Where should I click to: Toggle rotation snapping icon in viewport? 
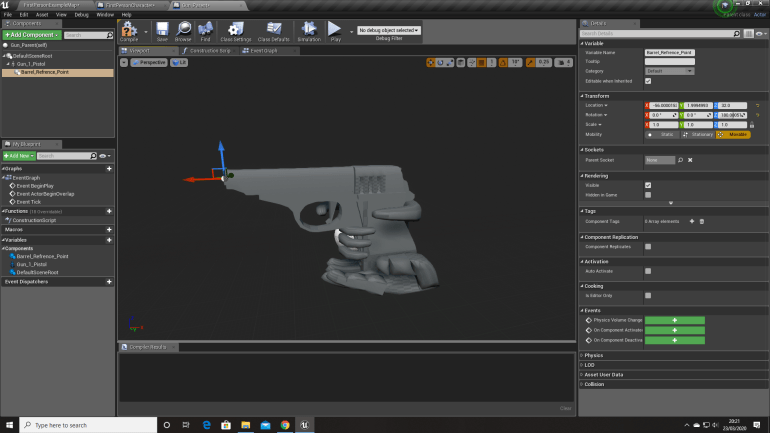point(503,62)
